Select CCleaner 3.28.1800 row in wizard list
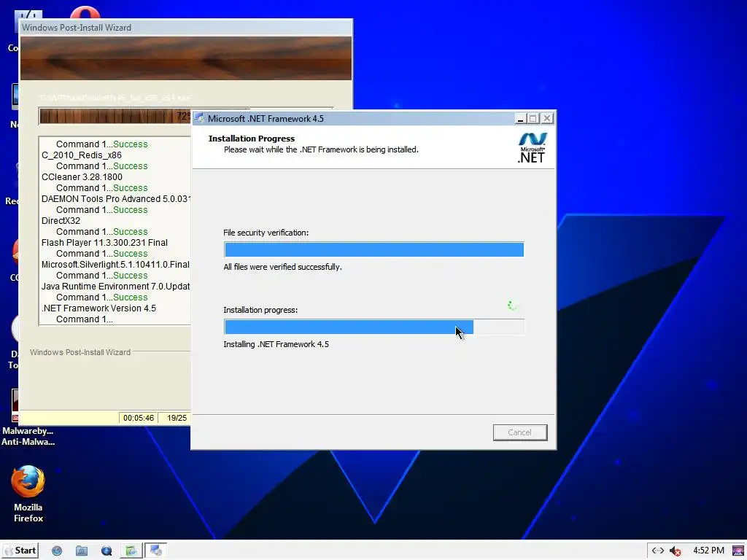The image size is (747, 560). (82, 177)
